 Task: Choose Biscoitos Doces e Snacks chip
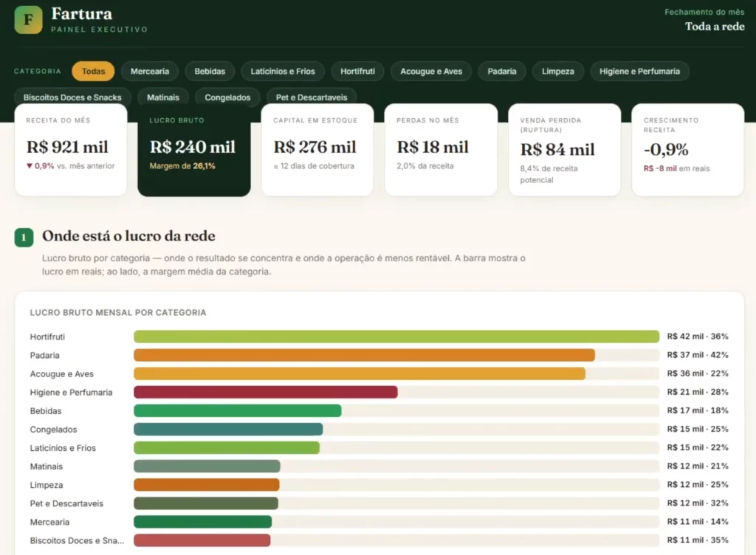(72, 97)
